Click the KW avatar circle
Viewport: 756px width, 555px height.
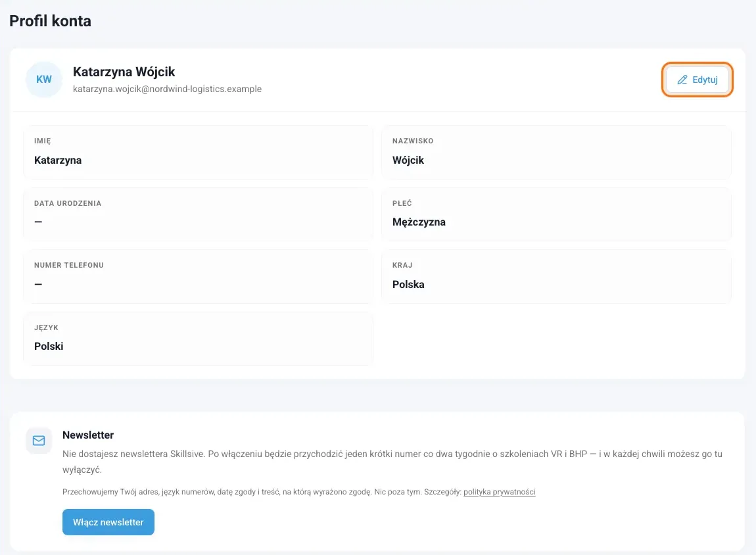tap(44, 80)
